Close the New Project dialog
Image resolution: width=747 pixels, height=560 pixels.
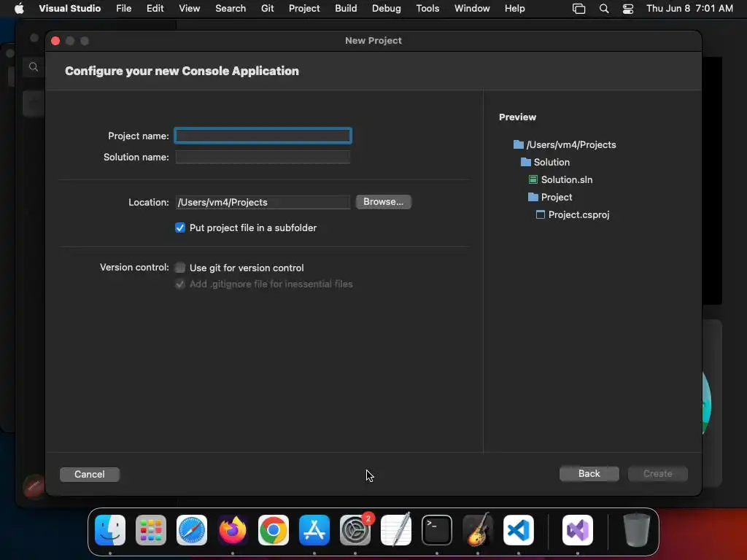tap(55, 41)
